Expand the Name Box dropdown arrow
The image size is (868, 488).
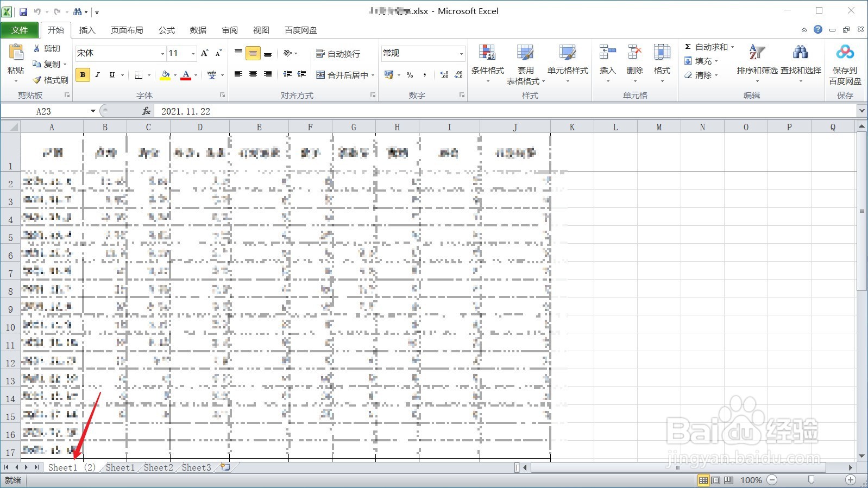(93, 111)
